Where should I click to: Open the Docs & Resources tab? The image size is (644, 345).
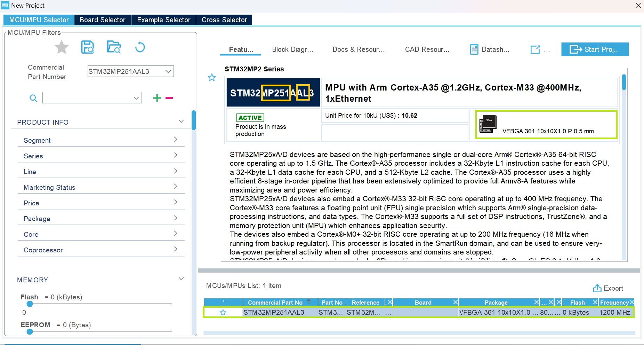coord(359,49)
